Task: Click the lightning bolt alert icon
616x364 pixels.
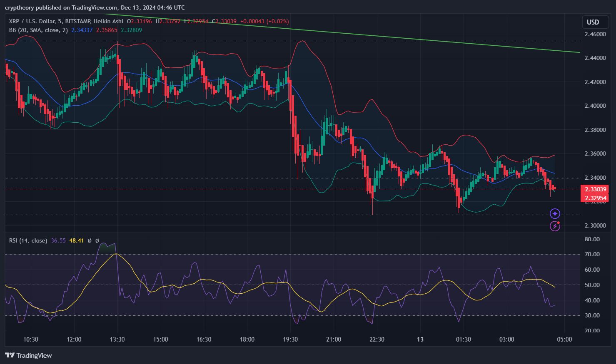Action: pyautogui.click(x=555, y=226)
